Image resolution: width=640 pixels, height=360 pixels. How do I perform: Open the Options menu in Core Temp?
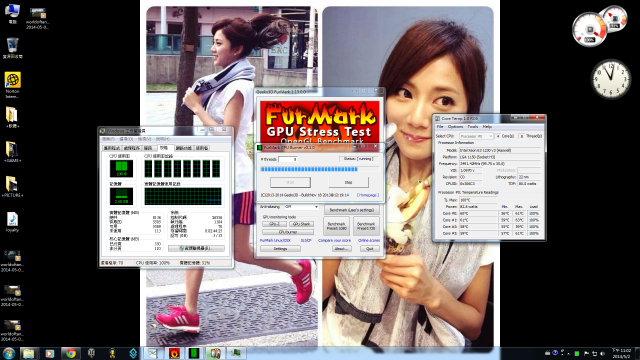click(456, 127)
